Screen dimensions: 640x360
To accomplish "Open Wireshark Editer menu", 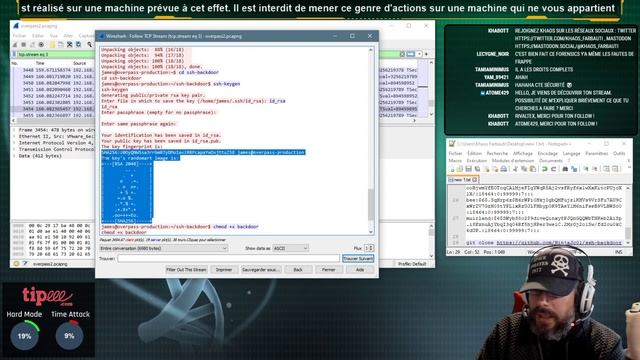I will coord(38,36).
